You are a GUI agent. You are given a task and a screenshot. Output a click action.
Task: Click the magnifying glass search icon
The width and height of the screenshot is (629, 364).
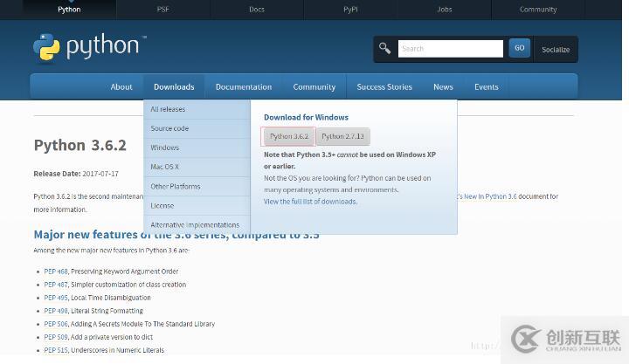pyautogui.click(x=384, y=49)
